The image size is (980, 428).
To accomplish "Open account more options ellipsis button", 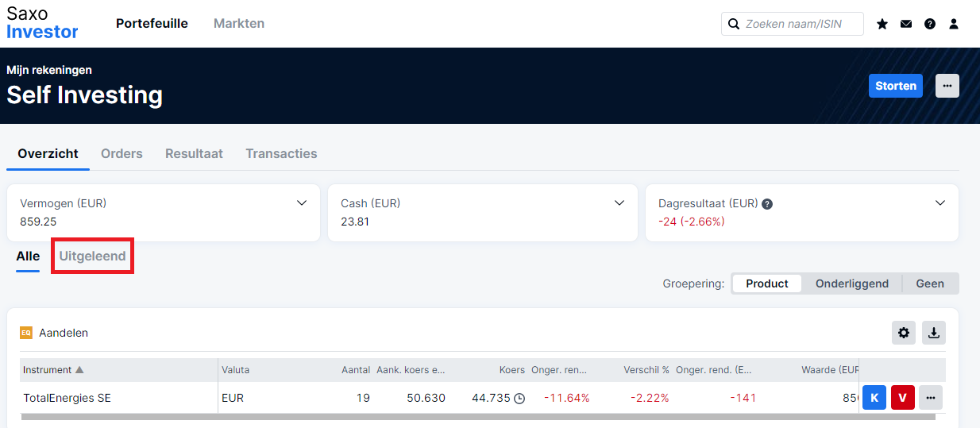I will 947,86.
